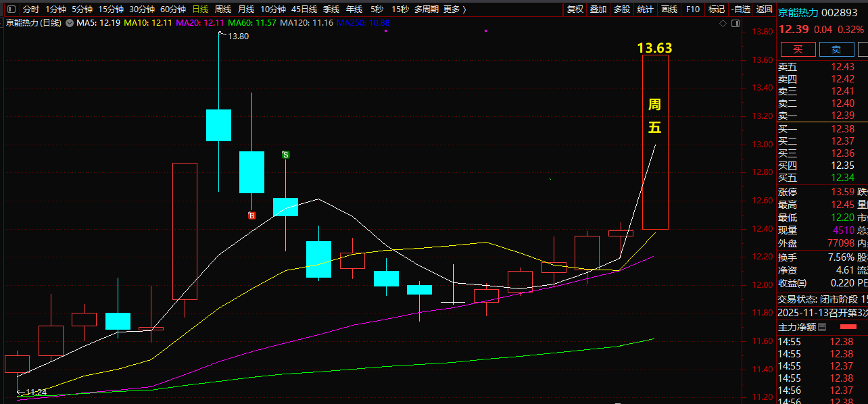
Task: Click the 涨停 limit-up price 13.59
Action: pyautogui.click(x=843, y=192)
